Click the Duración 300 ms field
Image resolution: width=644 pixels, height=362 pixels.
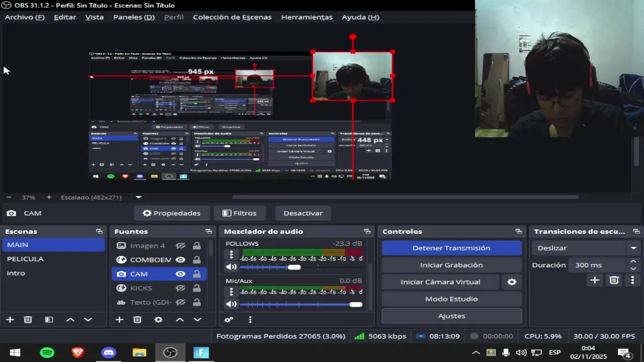click(x=598, y=265)
